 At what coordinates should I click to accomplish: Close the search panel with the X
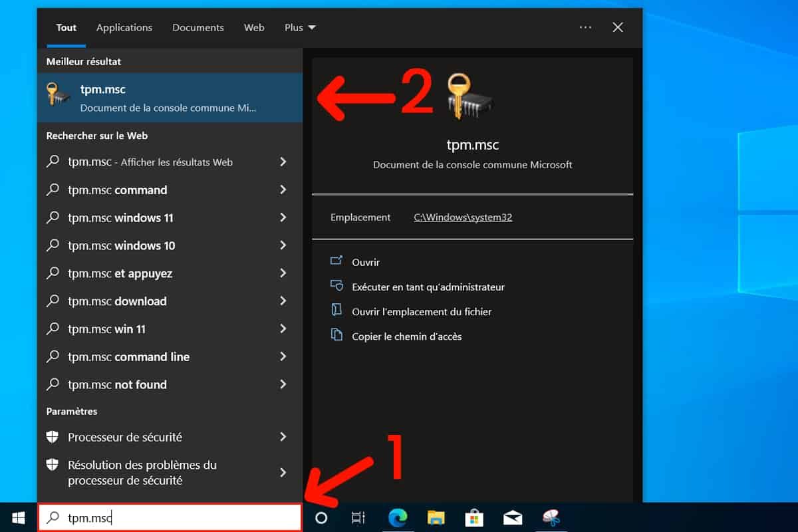tap(618, 27)
